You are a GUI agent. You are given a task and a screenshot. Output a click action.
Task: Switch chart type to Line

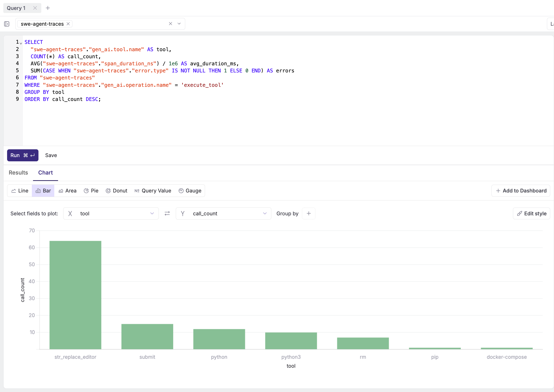click(x=20, y=191)
